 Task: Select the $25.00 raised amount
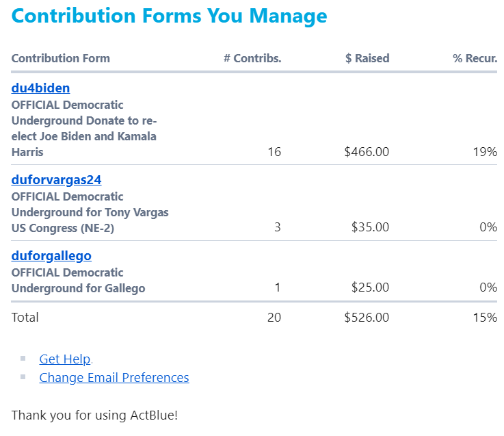(x=370, y=287)
